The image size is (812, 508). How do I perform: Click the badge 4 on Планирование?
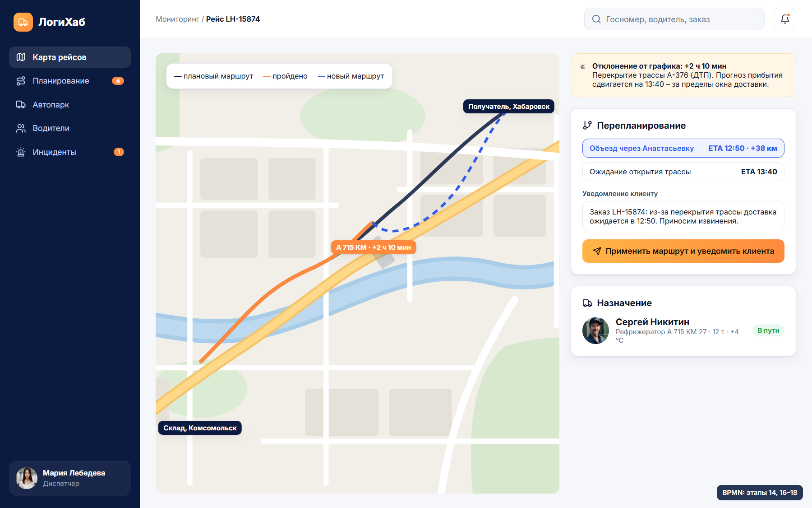pyautogui.click(x=118, y=81)
